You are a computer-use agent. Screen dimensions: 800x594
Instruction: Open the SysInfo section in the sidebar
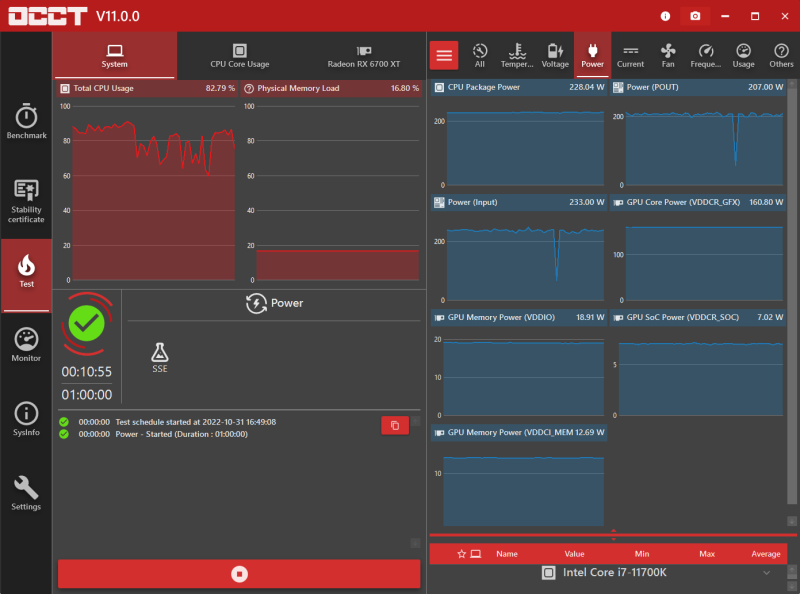(26, 418)
